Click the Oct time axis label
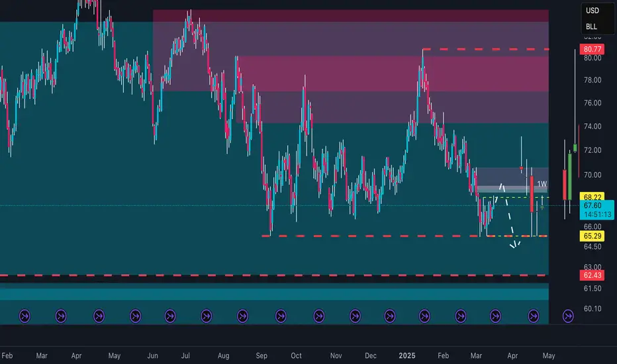Viewport: 617px width, 364px height. (x=296, y=356)
